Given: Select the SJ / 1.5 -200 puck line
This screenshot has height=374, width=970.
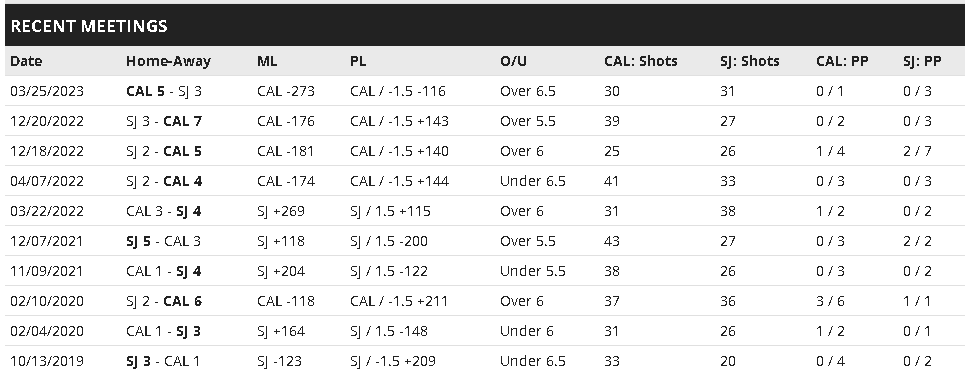Looking at the screenshot, I should (x=389, y=241).
